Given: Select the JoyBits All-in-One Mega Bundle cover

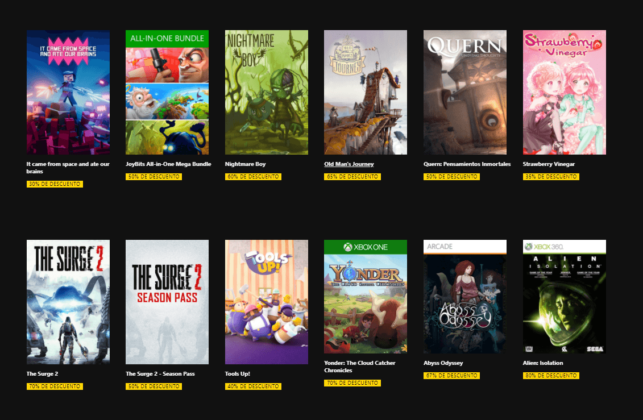Looking at the screenshot, I should (167, 92).
